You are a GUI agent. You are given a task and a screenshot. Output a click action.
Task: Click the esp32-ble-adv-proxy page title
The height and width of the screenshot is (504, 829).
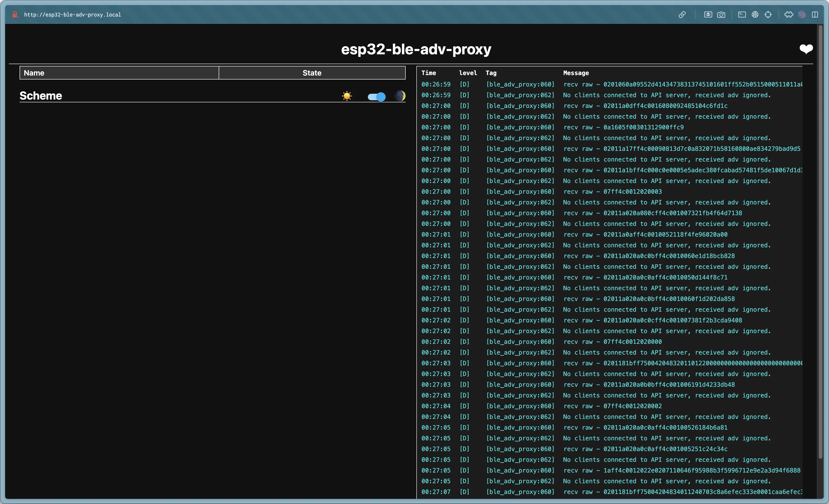[416, 49]
